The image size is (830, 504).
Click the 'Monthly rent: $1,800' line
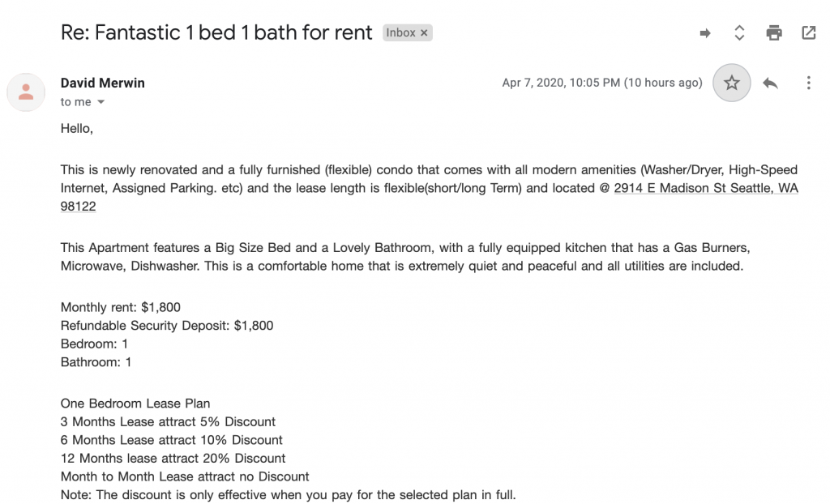click(121, 307)
